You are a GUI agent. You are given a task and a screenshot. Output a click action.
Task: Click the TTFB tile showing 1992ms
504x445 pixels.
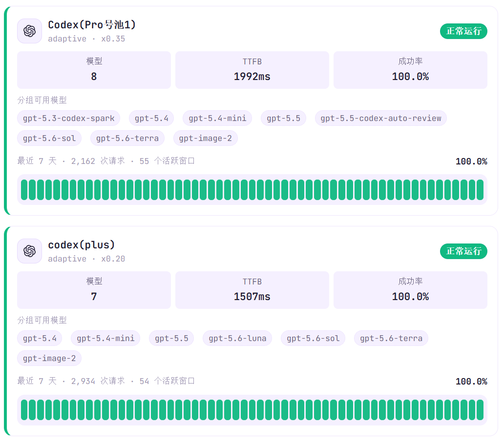(252, 70)
